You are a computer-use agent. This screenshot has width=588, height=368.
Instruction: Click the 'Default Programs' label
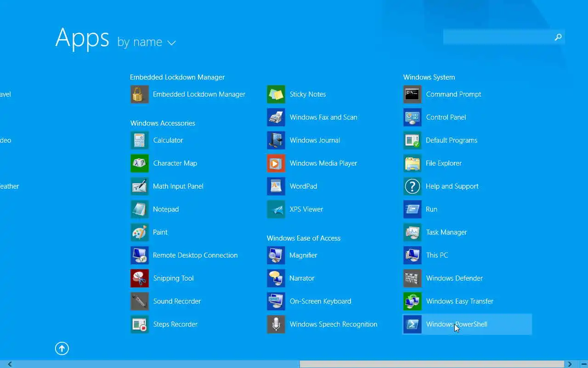point(452,140)
